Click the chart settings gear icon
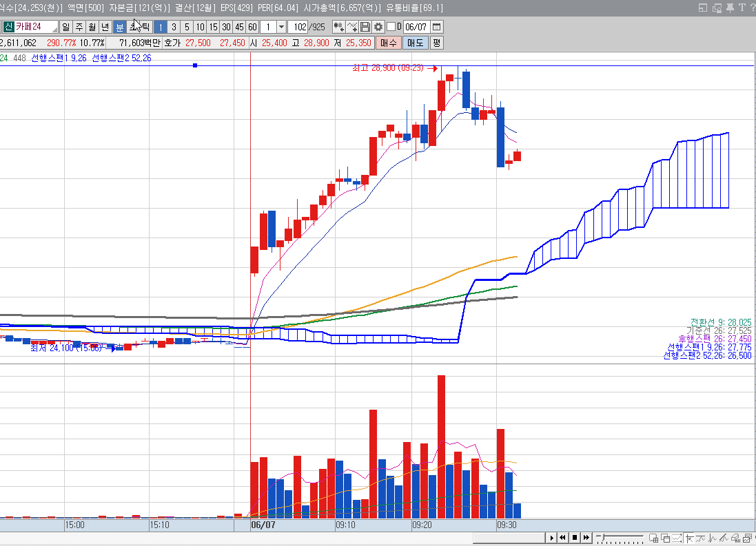The width and height of the screenshot is (756, 546). [x=378, y=27]
